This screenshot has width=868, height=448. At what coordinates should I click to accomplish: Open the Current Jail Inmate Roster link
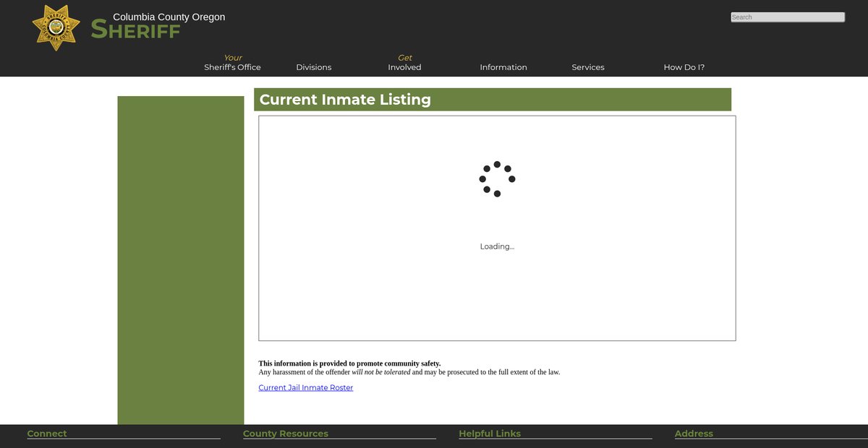tap(306, 388)
